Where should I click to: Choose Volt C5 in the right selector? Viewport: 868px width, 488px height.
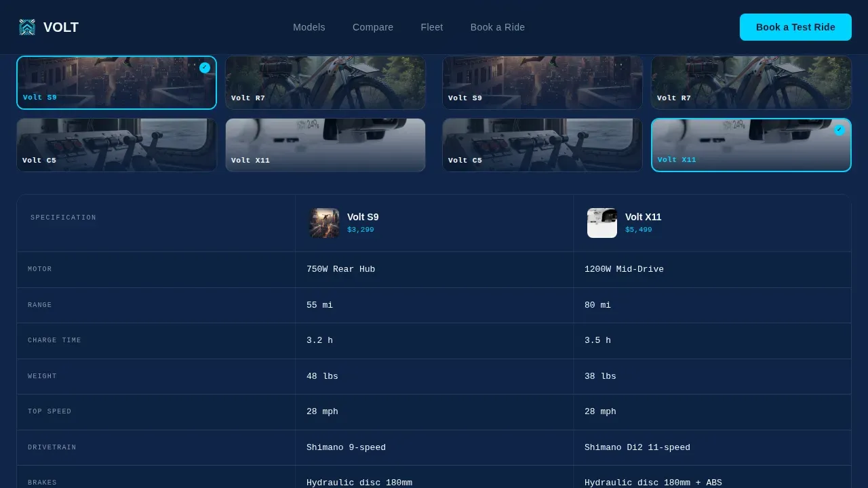click(542, 145)
